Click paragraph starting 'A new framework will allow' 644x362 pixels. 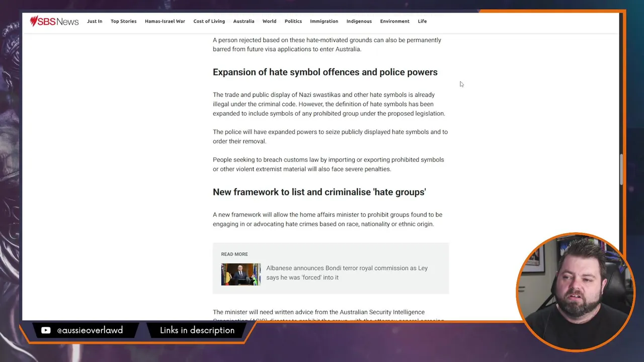click(x=328, y=219)
